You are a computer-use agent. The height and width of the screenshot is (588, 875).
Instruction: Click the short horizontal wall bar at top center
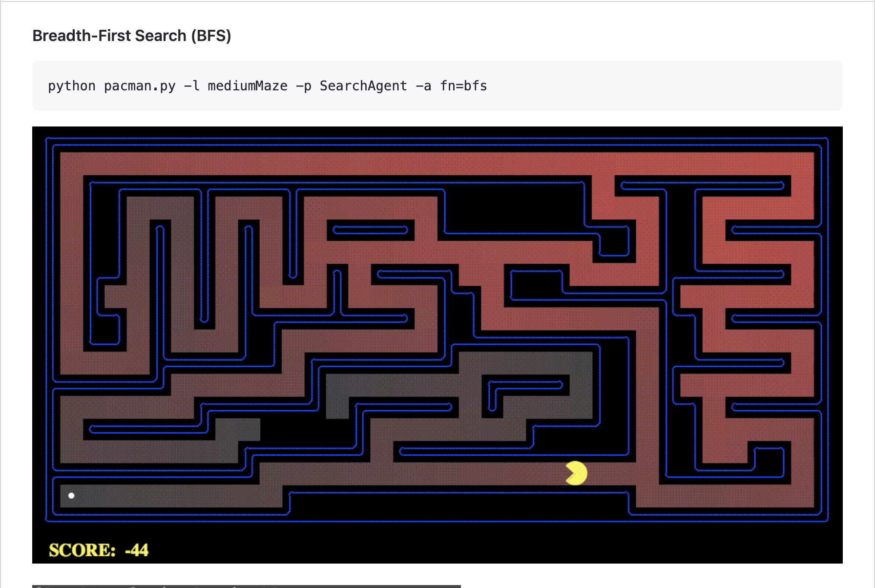point(370,230)
